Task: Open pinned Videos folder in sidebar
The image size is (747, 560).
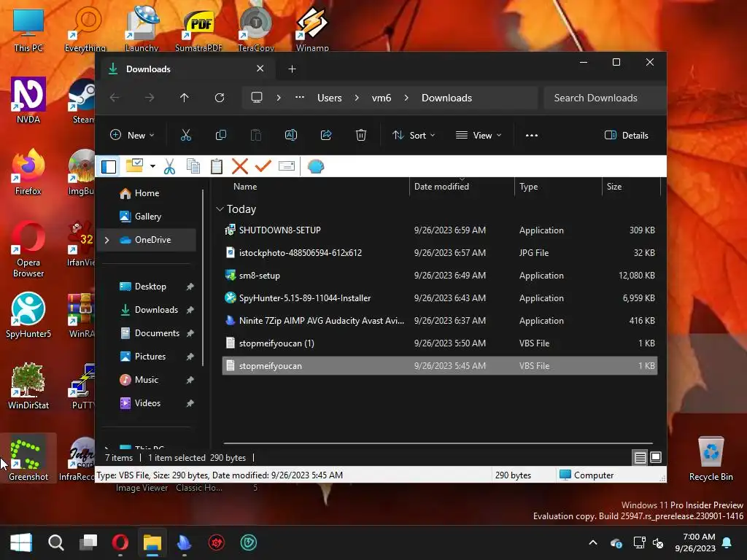Action: [147, 402]
